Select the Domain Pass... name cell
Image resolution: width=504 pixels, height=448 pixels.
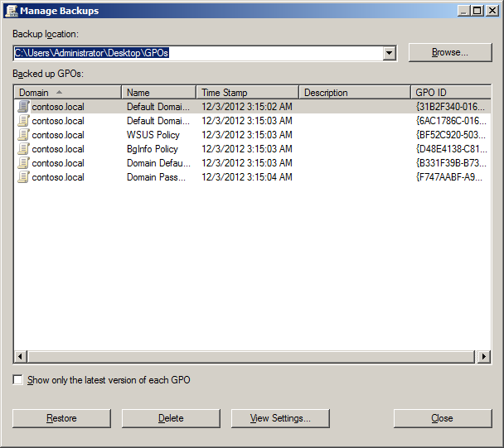156,177
